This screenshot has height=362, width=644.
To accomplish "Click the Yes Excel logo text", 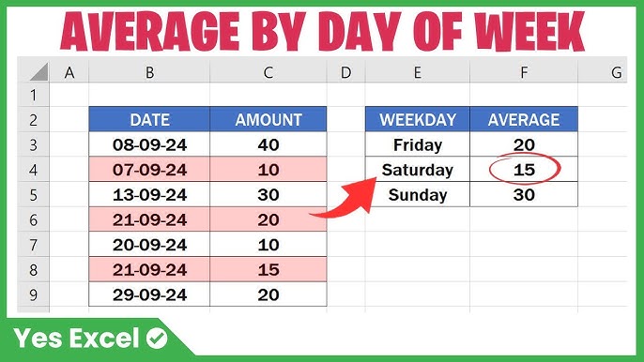I will [76, 339].
